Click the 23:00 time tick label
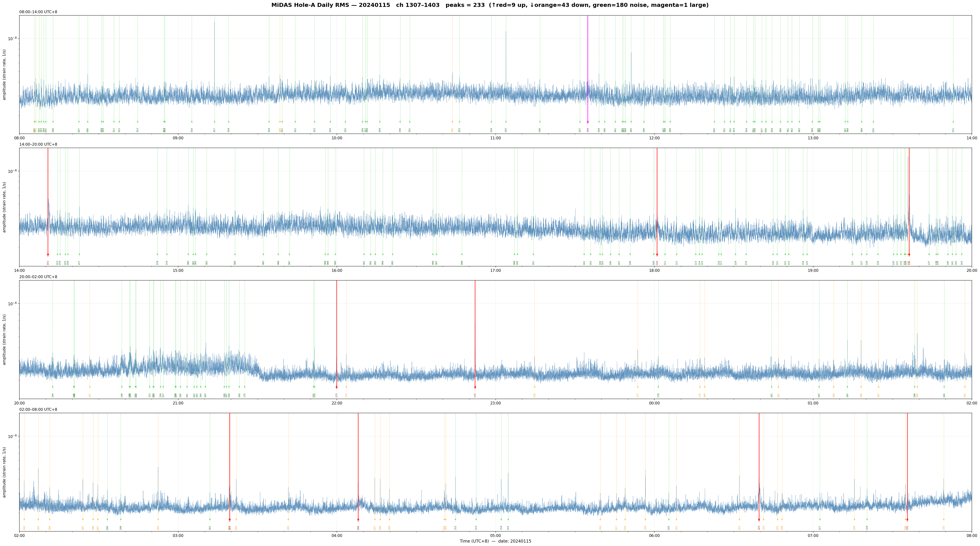 [495, 403]
